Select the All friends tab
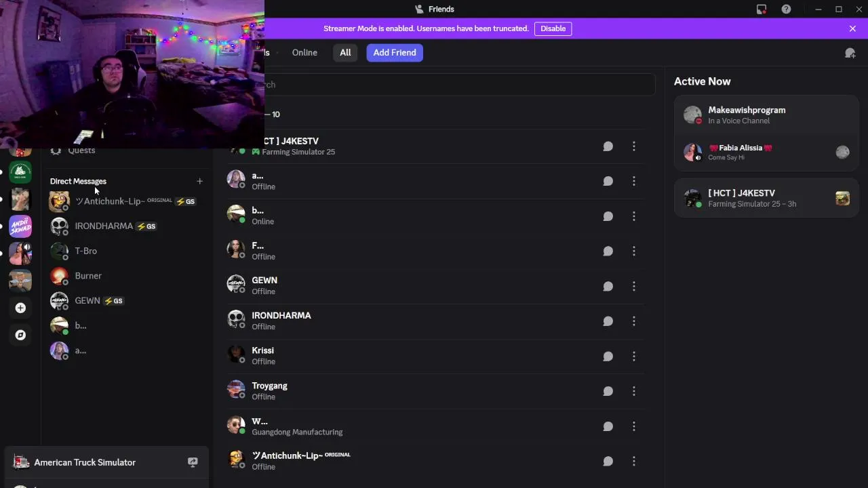868x488 pixels. (345, 52)
